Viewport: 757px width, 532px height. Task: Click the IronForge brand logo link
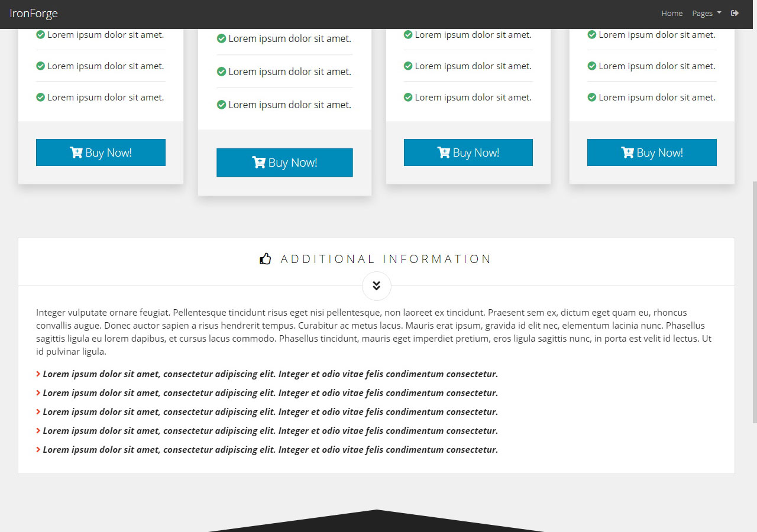point(34,13)
